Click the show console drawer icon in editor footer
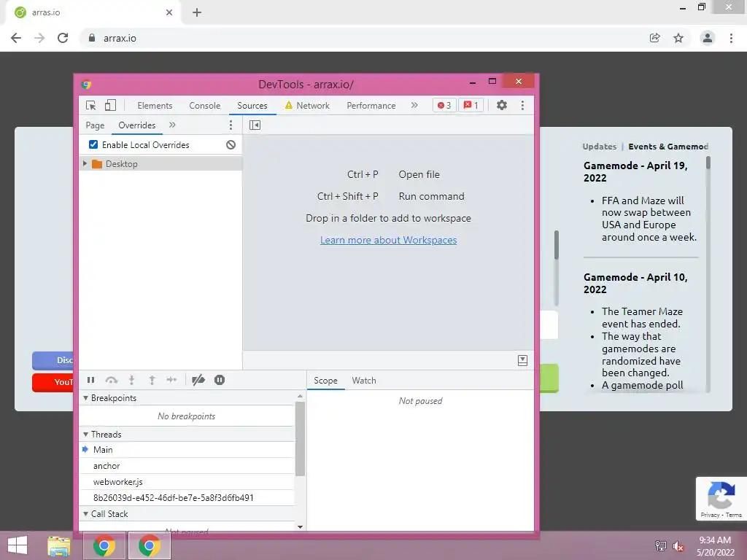Screen dimensions: 747x560 click(x=522, y=360)
